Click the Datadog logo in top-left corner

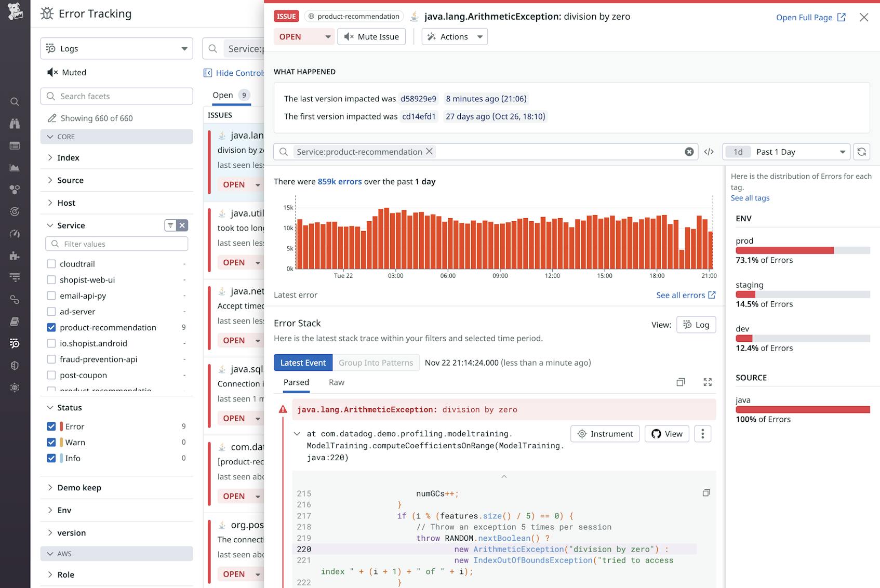tap(15, 12)
